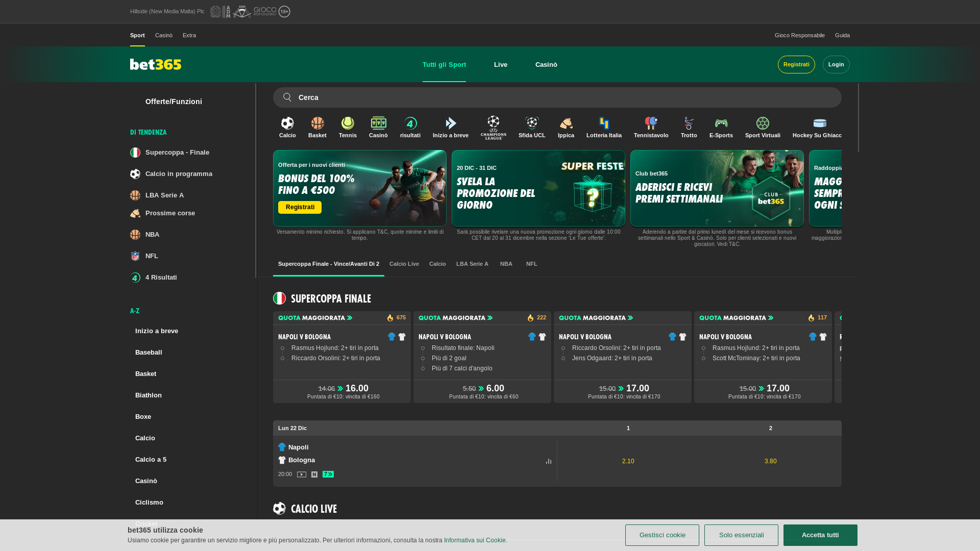Open LBA Serie A in sidebar
This screenshot has height=551, width=980.
[x=157, y=195]
